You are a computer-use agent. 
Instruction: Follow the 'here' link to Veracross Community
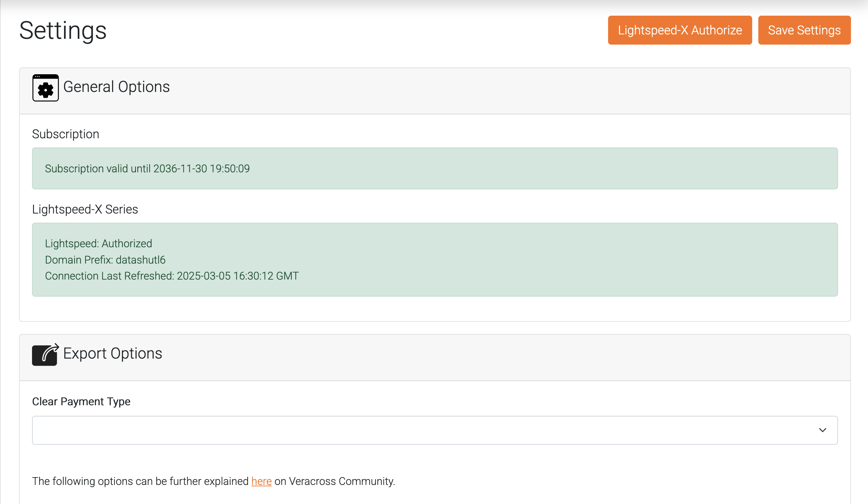pos(261,481)
